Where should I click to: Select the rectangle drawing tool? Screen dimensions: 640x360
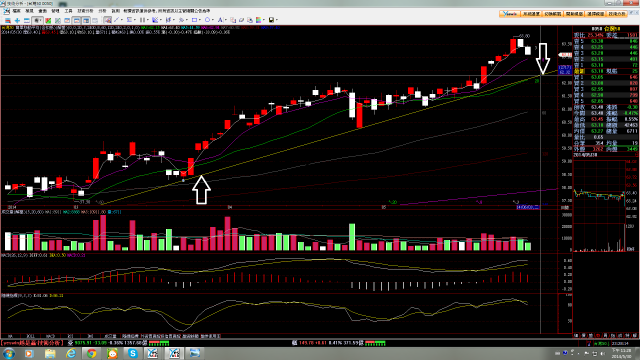(x=194, y=20)
